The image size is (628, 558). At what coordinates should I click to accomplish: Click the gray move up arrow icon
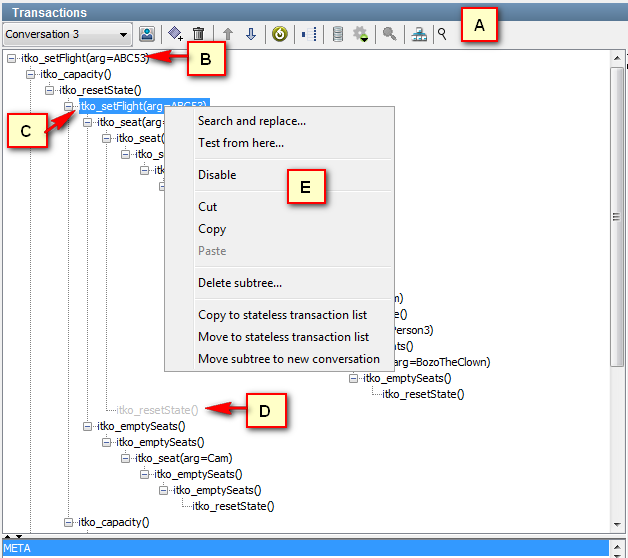228,34
